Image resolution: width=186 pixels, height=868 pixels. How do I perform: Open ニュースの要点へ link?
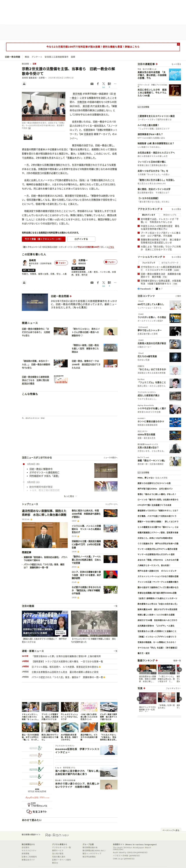pos(110,458)
